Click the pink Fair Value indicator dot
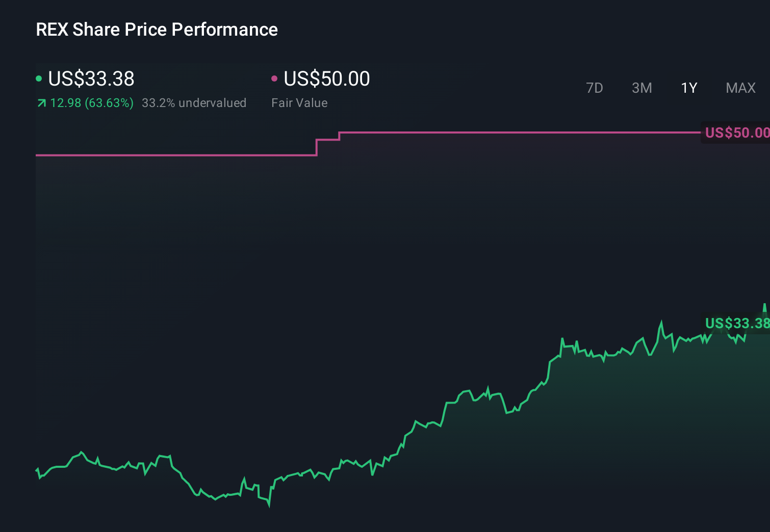Image resolution: width=770 pixels, height=532 pixels. (275, 78)
